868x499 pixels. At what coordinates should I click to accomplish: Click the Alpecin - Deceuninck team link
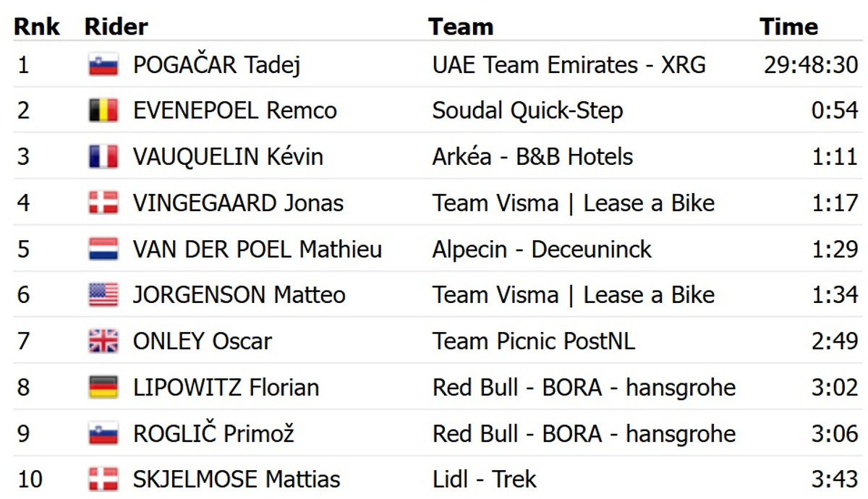(x=542, y=249)
